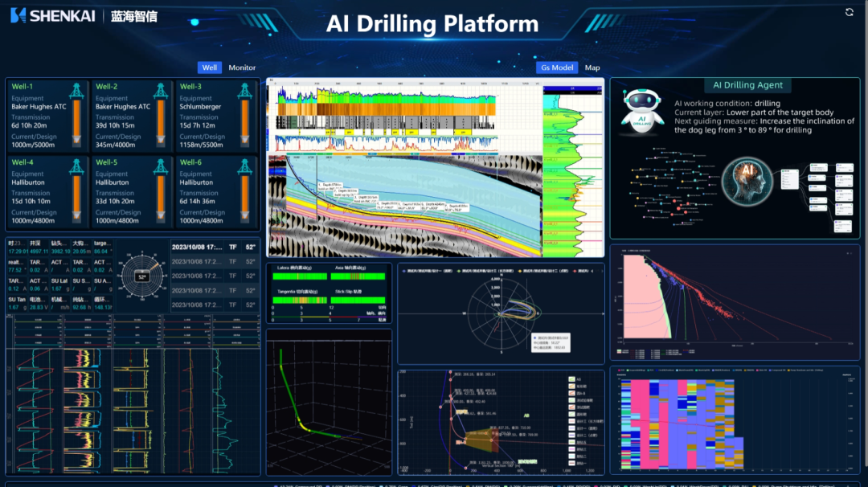Click the SU Lat 1.67 g cell
The image size is (868, 487).
click(x=59, y=284)
